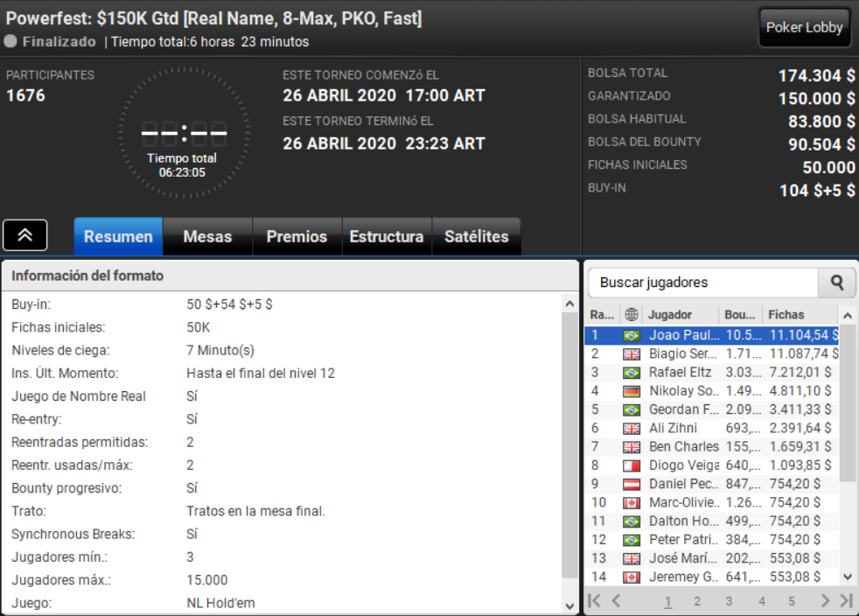This screenshot has width=859, height=616.
Task: Go to next page of player list
Action: 825,600
